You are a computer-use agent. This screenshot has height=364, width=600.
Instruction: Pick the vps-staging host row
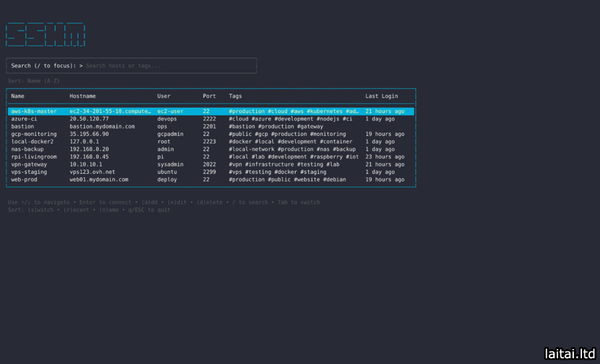pos(29,172)
